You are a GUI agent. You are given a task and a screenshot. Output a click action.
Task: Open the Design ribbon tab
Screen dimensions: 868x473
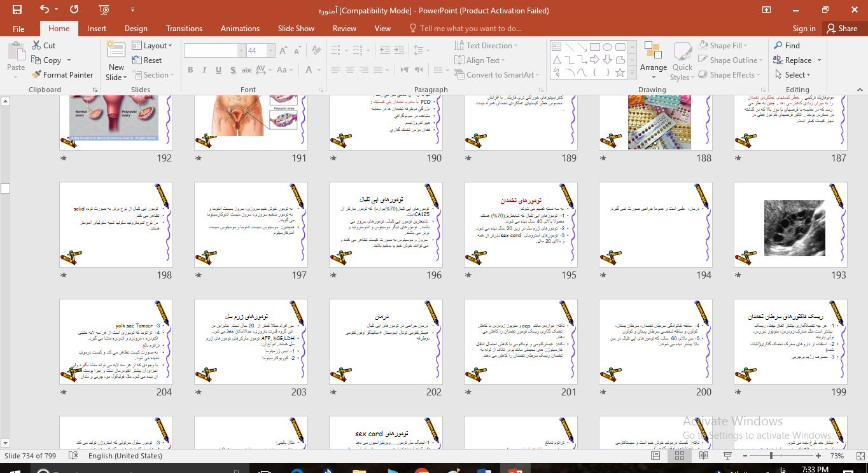[x=136, y=29]
